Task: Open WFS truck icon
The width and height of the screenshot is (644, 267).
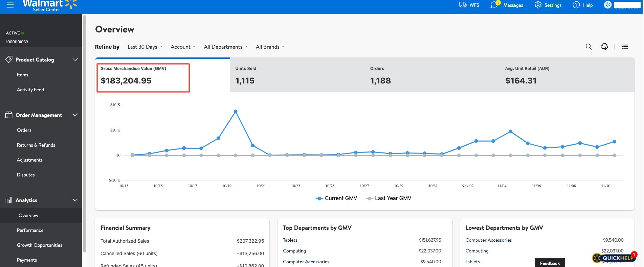Action: point(463,5)
